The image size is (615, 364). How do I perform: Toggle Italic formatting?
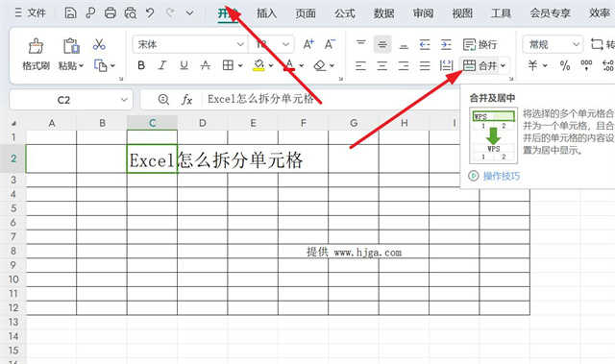click(162, 65)
